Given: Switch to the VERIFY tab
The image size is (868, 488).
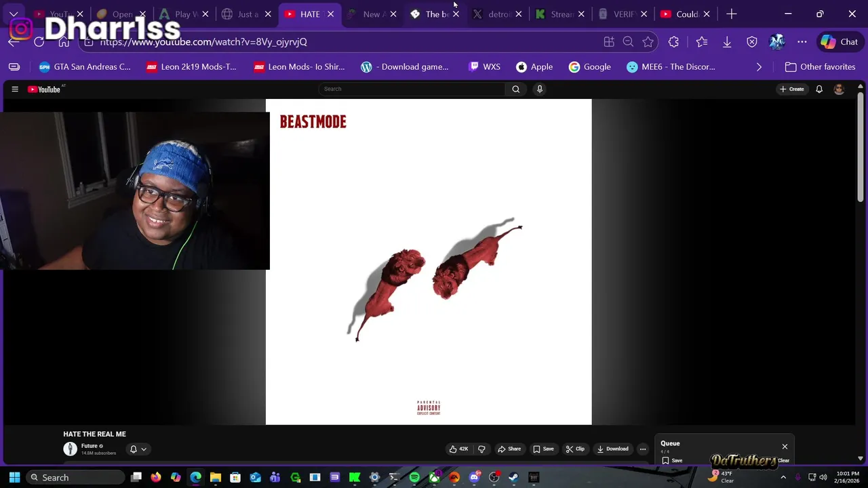Looking at the screenshot, I should pyautogui.click(x=622, y=14).
